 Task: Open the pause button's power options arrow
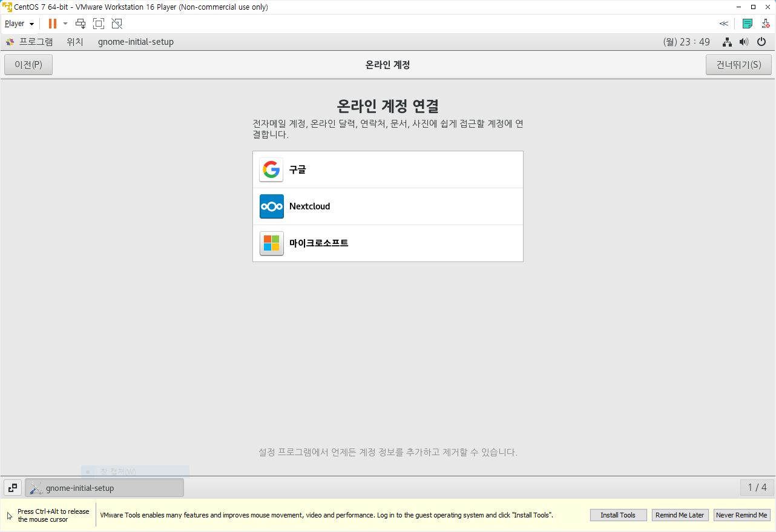65,24
